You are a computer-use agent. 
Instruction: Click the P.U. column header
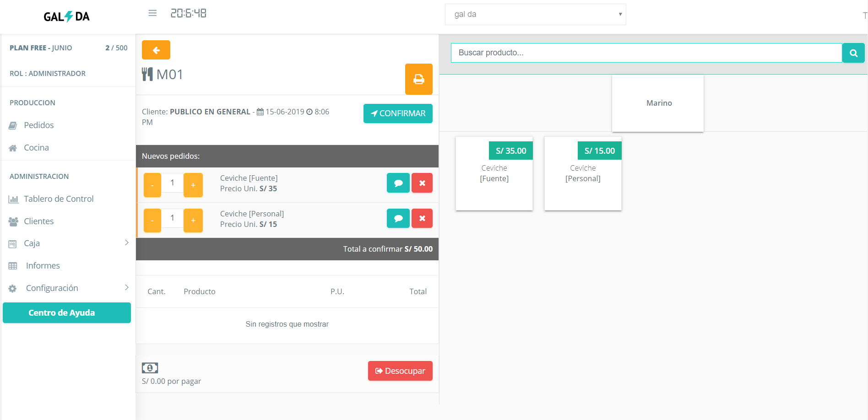point(337,292)
